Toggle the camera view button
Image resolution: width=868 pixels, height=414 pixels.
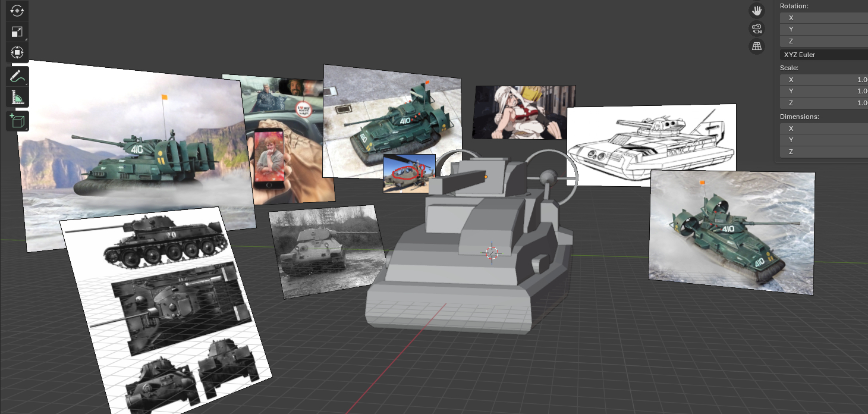(757, 29)
